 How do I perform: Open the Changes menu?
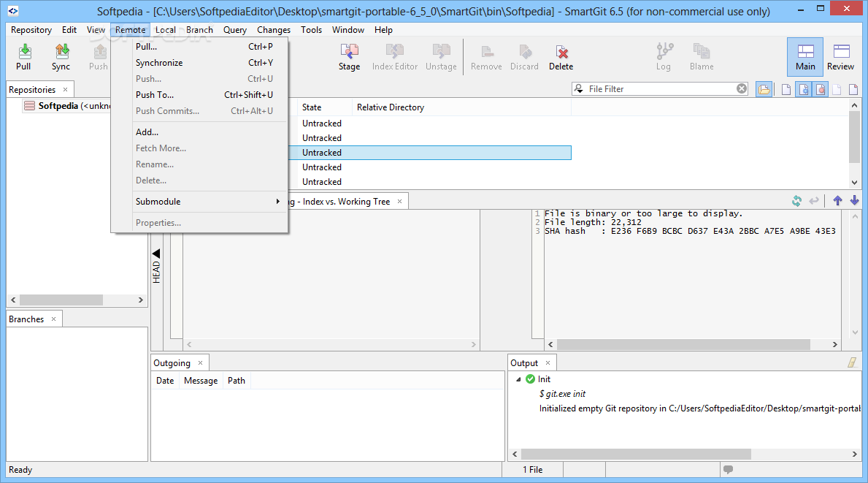tap(274, 30)
